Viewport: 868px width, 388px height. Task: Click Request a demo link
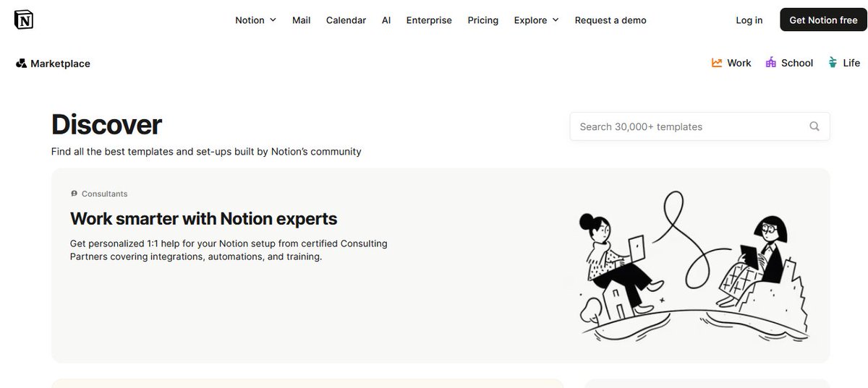610,20
